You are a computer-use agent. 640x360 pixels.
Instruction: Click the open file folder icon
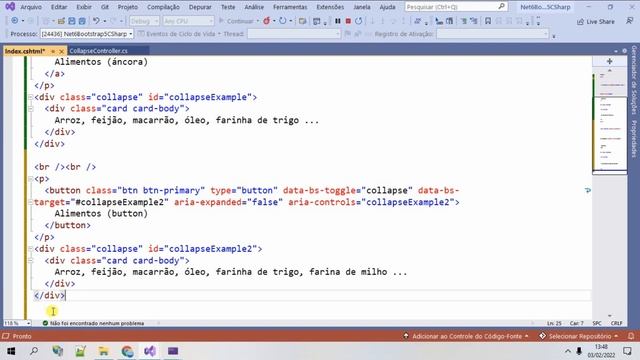point(61,21)
